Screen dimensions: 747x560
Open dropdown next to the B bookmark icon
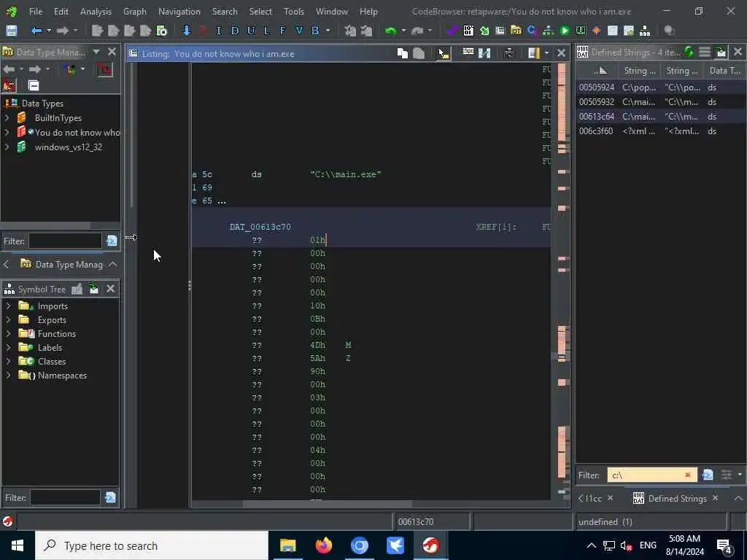(x=328, y=31)
